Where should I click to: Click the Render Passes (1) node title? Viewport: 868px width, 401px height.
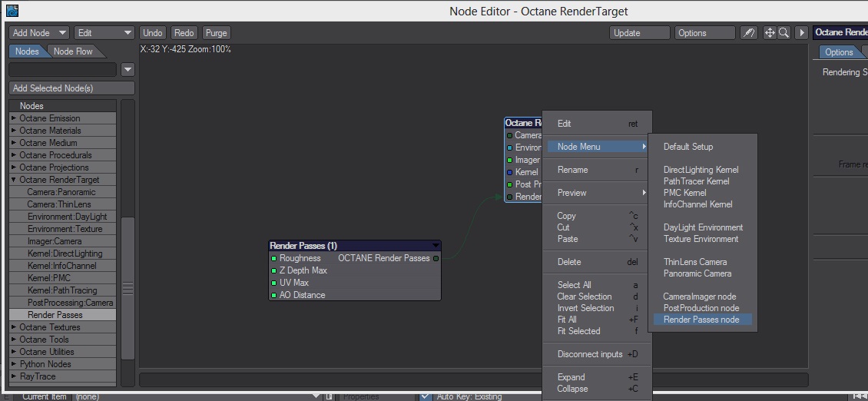pyautogui.click(x=303, y=245)
